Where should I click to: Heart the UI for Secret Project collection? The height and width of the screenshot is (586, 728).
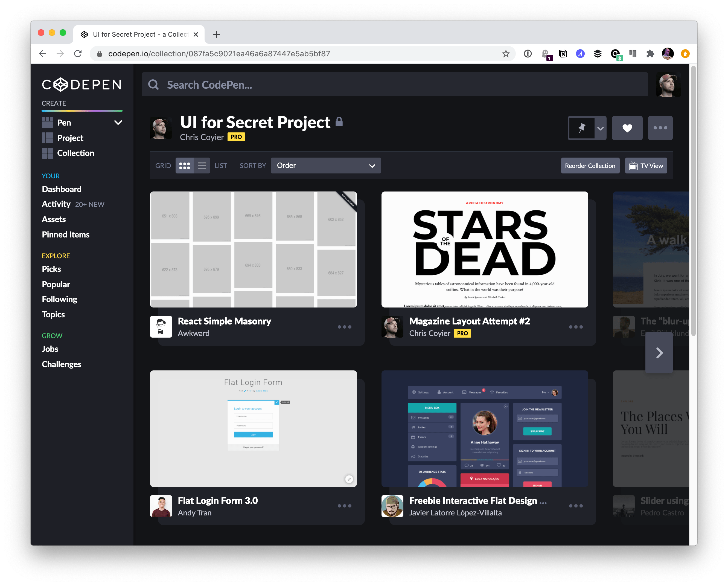pyautogui.click(x=627, y=128)
